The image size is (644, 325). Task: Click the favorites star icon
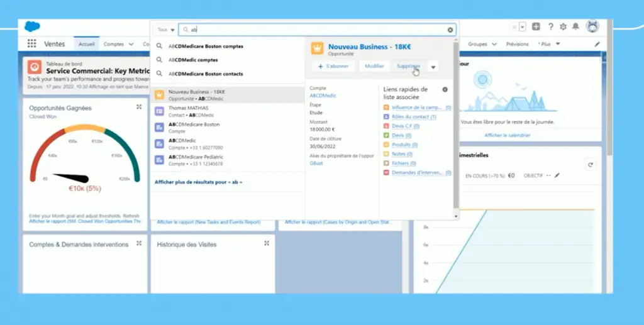[x=514, y=27]
